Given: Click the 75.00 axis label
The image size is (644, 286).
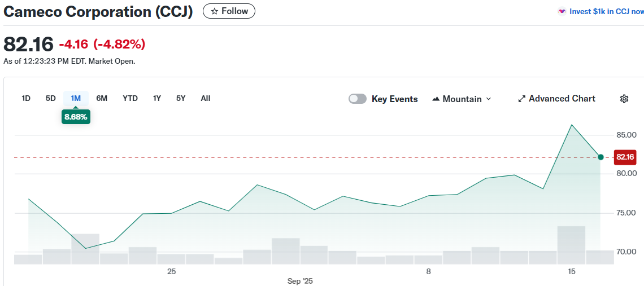Looking at the screenshot, I should (x=625, y=213).
